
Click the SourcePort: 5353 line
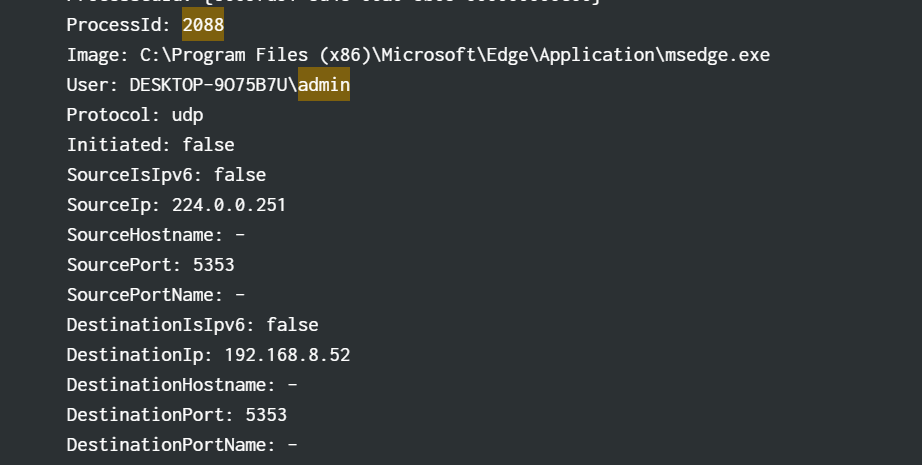point(151,265)
